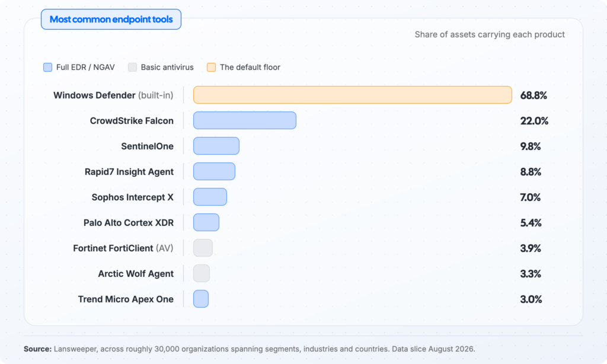Click the Palo Alto Cortex XDR bar
The height and width of the screenshot is (364, 607).
pos(206,223)
